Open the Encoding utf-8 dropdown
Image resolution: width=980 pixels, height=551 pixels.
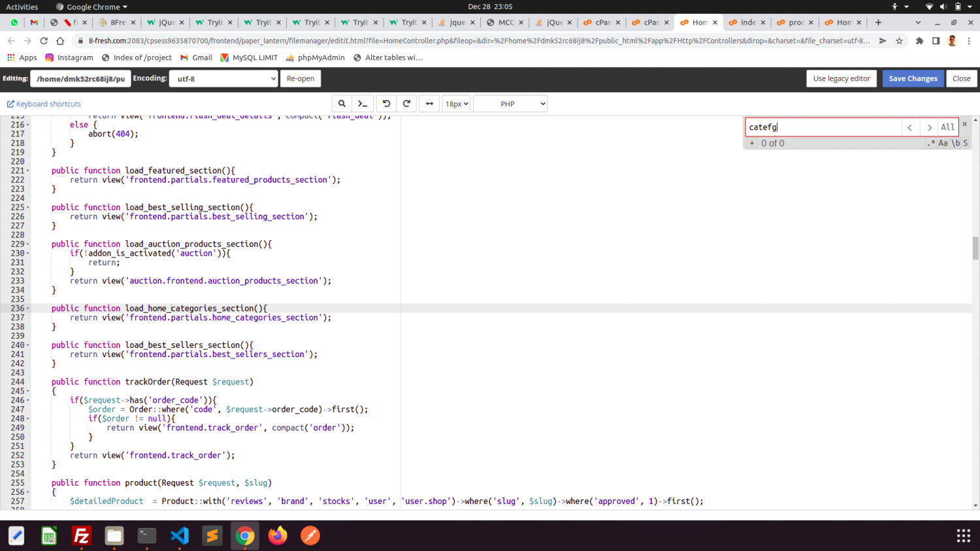point(224,79)
